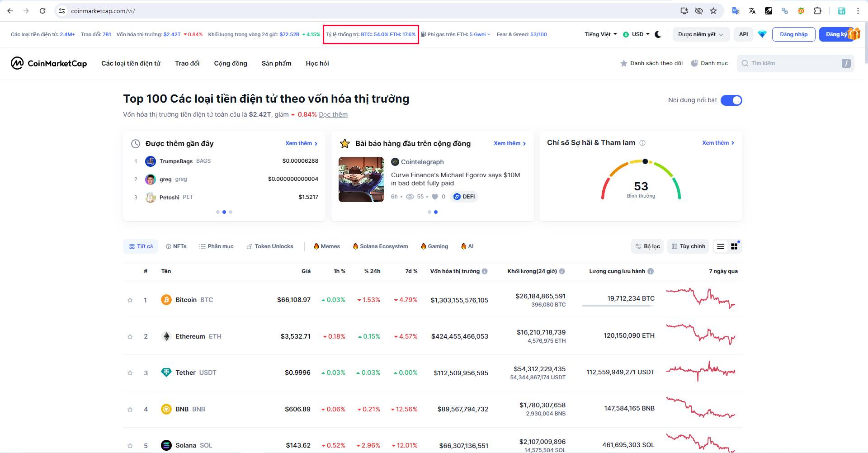
Task: Click the CoinMarketCap logo
Action: [x=49, y=63]
